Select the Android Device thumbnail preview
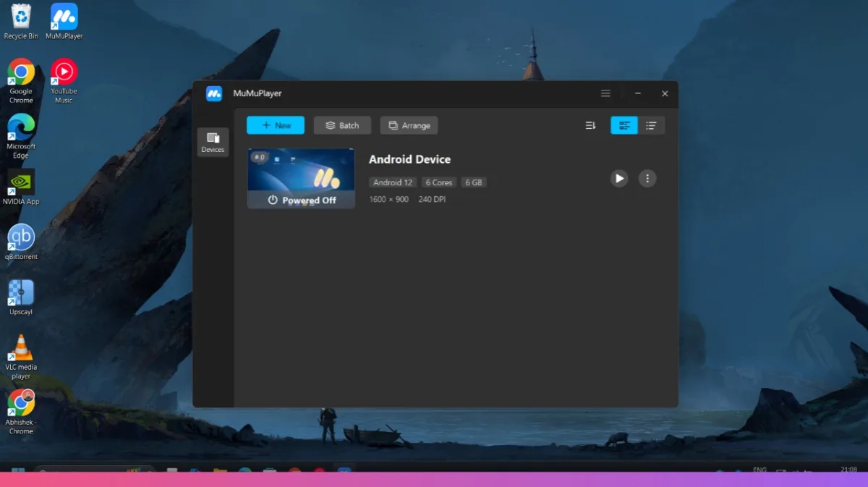Screen dimensions: 868x487 pyautogui.click(x=301, y=179)
